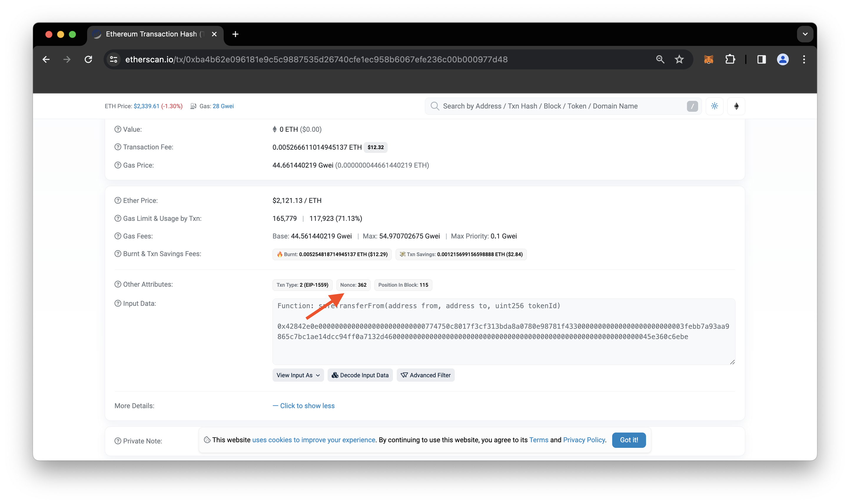850x504 pixels.
Task: Show help for Private Note
Action: point(118,441)
